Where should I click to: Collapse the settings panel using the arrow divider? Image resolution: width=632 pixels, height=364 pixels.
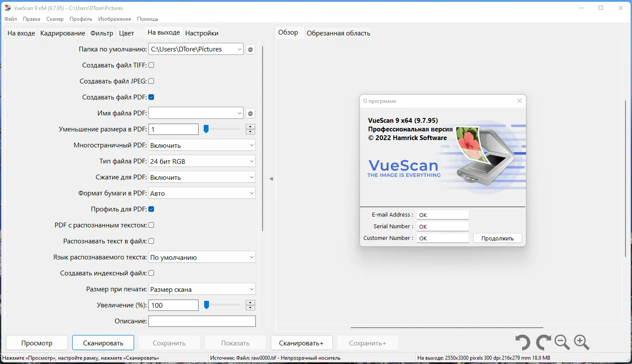[x=272, y=178]
